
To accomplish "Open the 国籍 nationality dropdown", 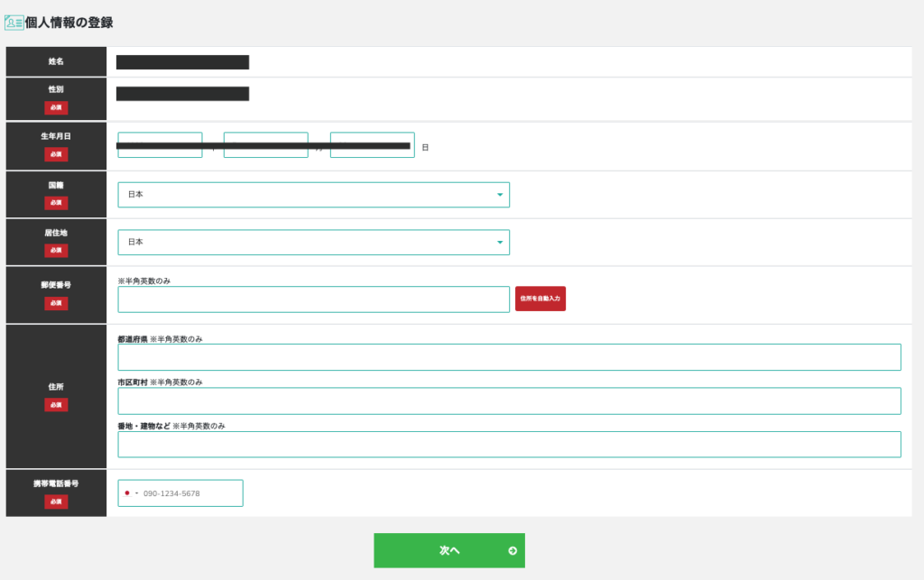I will (313, 195).
